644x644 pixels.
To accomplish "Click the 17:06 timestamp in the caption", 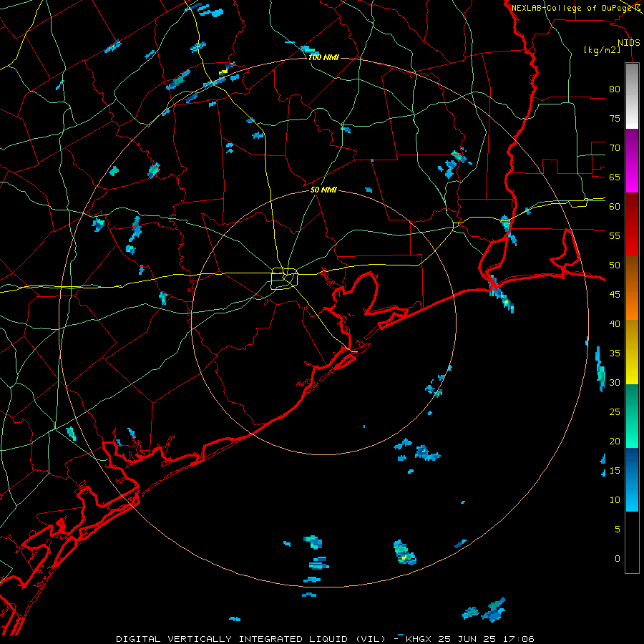I will (520, 639).
